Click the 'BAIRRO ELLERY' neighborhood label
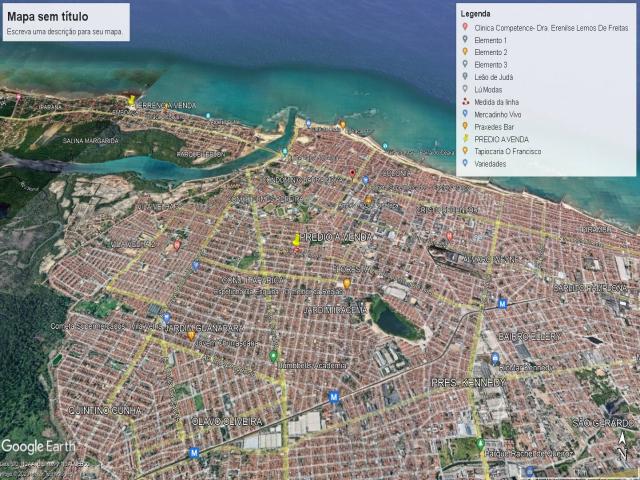The width and height of the screenshot is (640, 480). coord(529,337)
